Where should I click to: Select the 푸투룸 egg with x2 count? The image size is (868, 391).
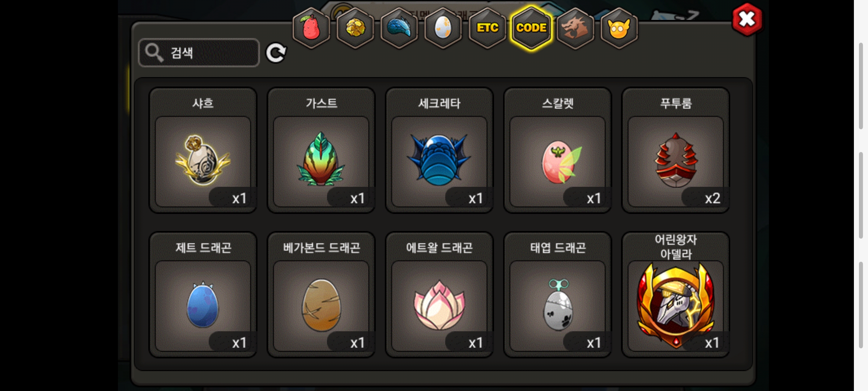[x=676, y=150]
